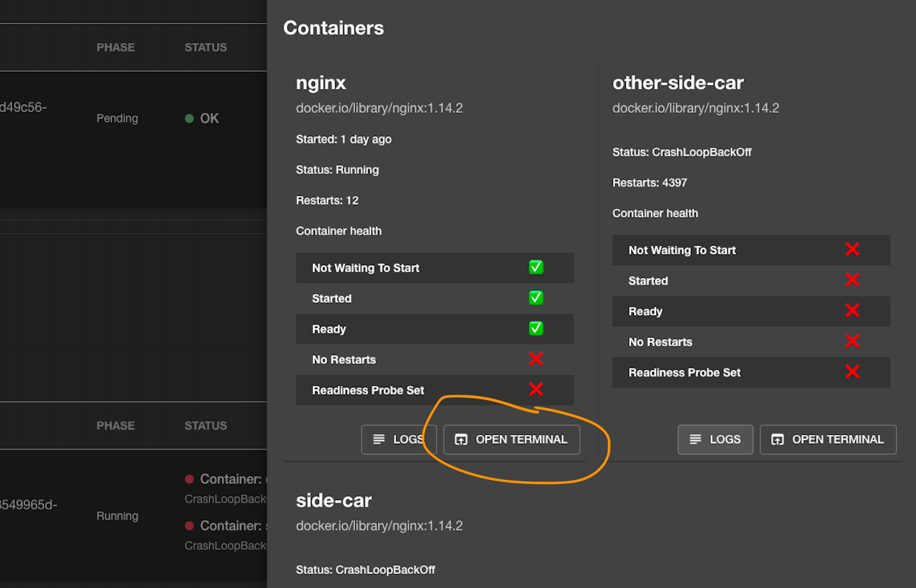Click the green check for nginx Not Waiting To Start
This screenshot has width=916, height=588.
[x=536, y=267]
